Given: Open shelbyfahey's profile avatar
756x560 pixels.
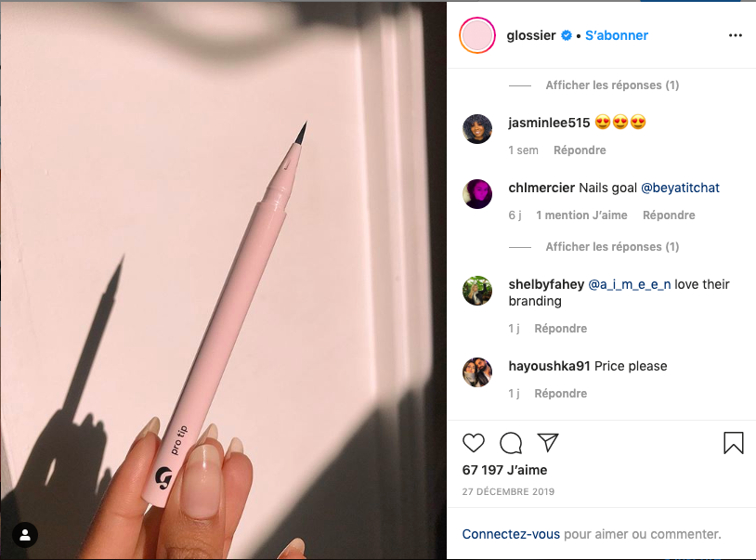Looking at the screenshot, I should point(477,291).
